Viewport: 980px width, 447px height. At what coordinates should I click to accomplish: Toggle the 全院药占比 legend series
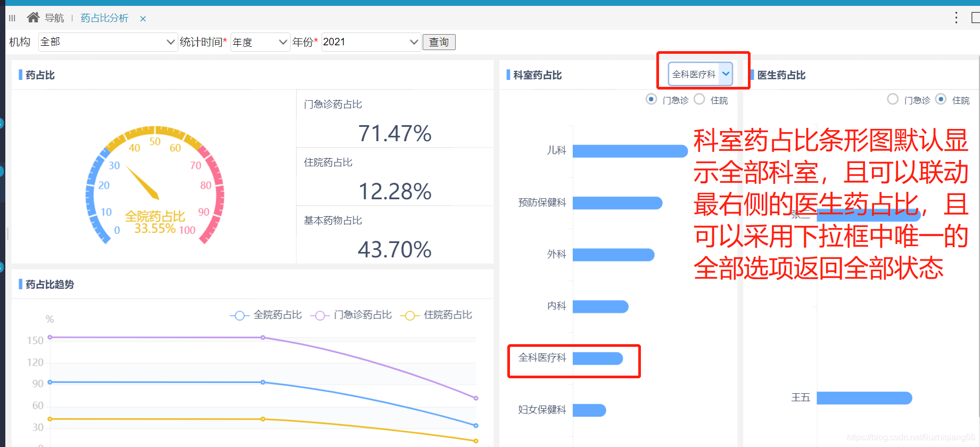(266, 315)
